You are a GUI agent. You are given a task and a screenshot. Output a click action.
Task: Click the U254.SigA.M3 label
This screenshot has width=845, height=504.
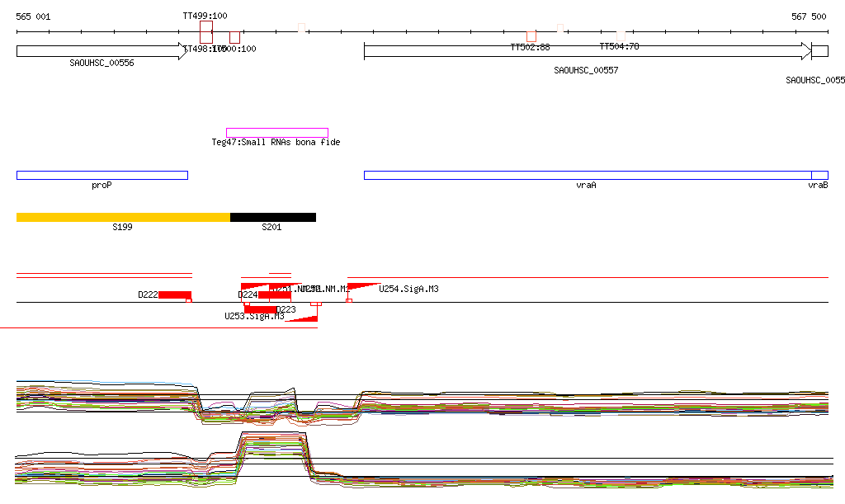point(408,290)
